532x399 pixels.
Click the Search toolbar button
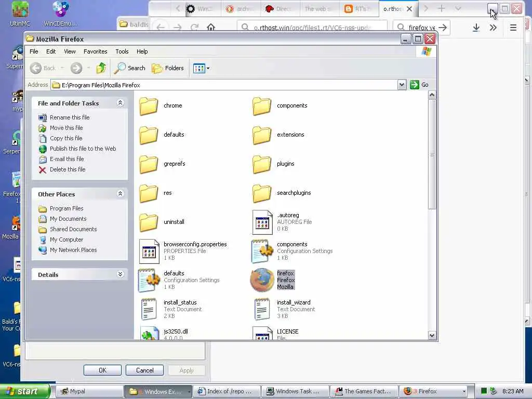(129, 68)
